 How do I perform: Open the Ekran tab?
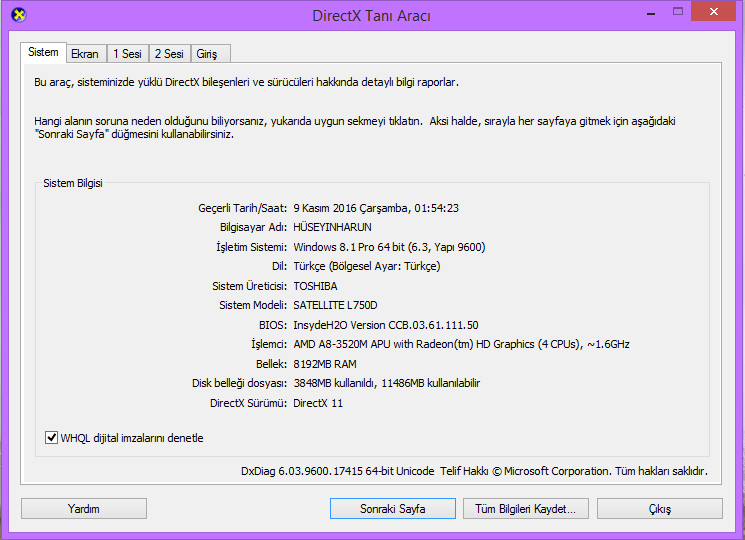85,54
